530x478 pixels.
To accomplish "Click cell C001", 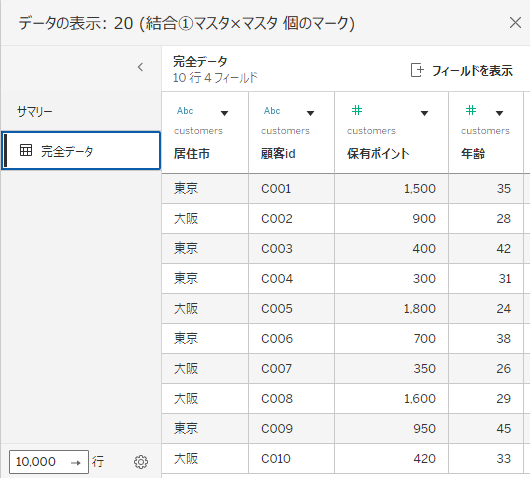I will pyautogui.click(x=291, y=189).
